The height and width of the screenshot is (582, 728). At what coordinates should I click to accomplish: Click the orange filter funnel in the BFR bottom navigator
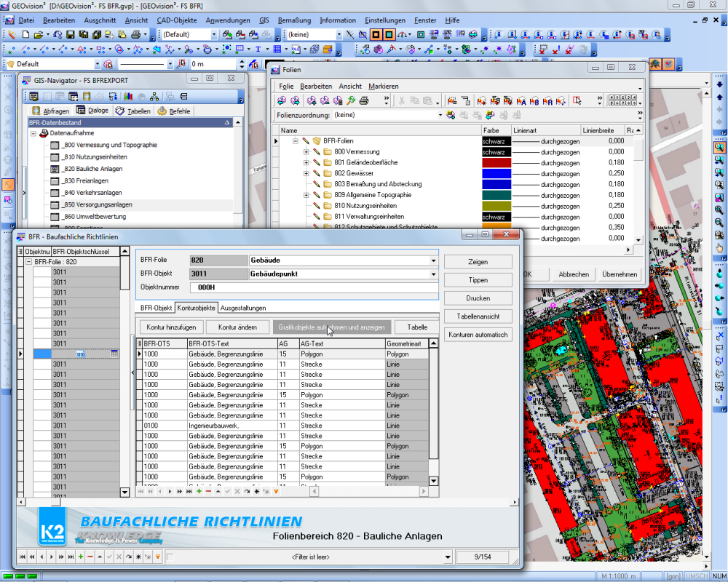158,557
